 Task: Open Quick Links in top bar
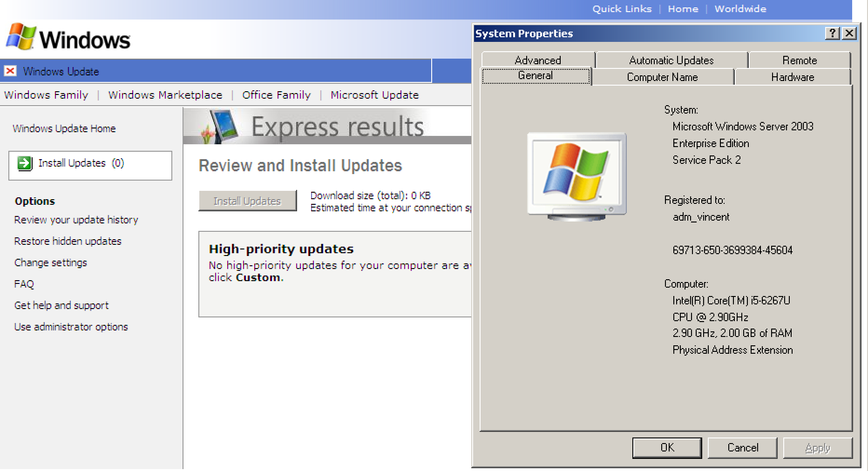[622, 9]
